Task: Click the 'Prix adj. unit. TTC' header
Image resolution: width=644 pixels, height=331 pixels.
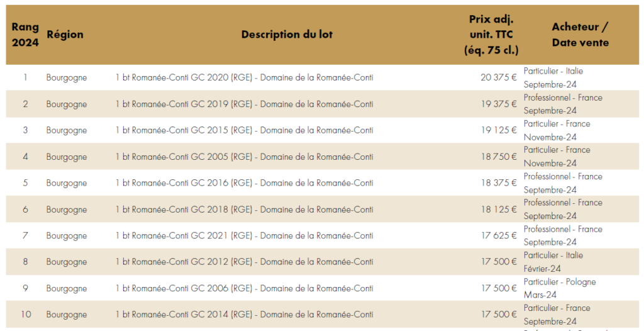Action: [x=491, y=35]
